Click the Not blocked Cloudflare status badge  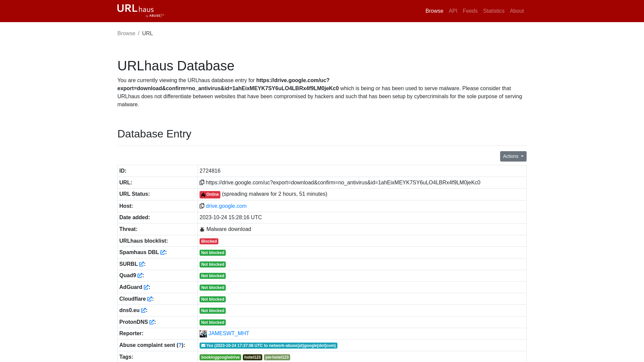(212, 299)
